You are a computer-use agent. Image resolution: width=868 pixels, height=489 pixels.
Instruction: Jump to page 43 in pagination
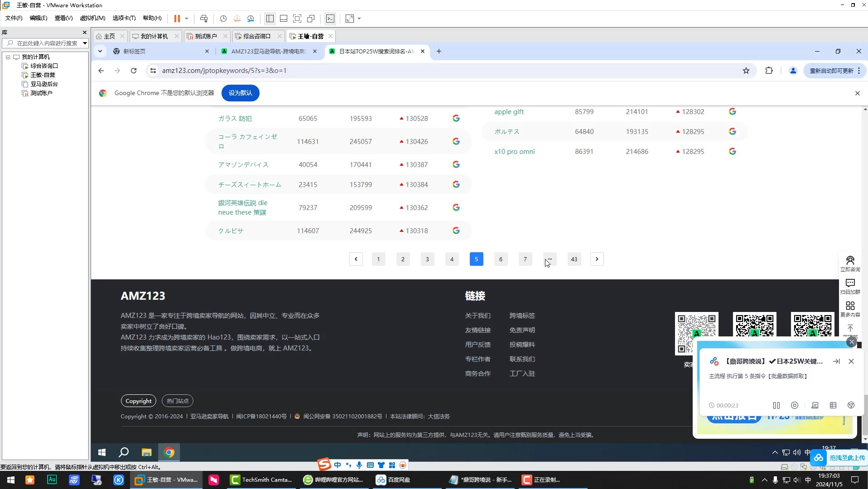tap(574, 259)
